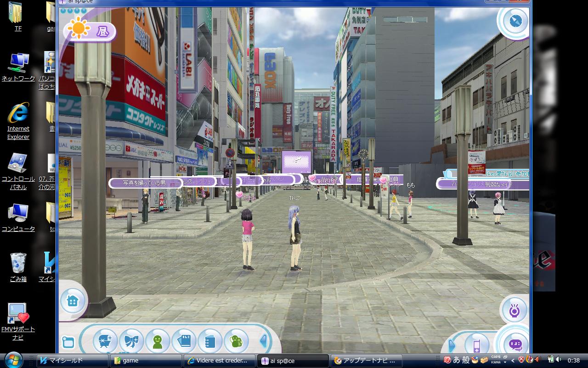Open the green smiling person profile icon
Screen dimensions: 588x368
click(158, 342)
